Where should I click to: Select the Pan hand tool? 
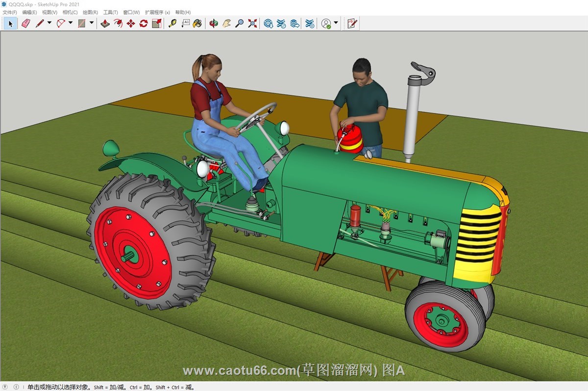(x=226, y=23)
